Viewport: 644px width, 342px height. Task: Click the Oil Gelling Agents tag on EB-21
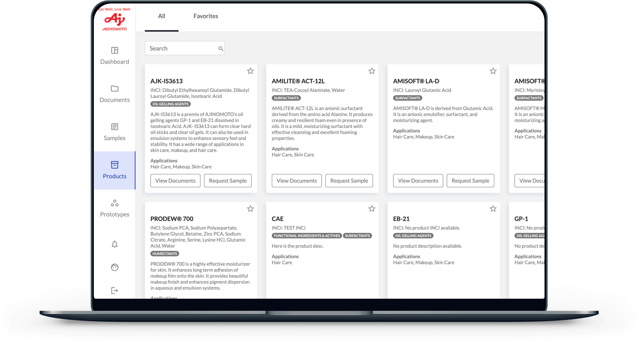click(413, 236)
